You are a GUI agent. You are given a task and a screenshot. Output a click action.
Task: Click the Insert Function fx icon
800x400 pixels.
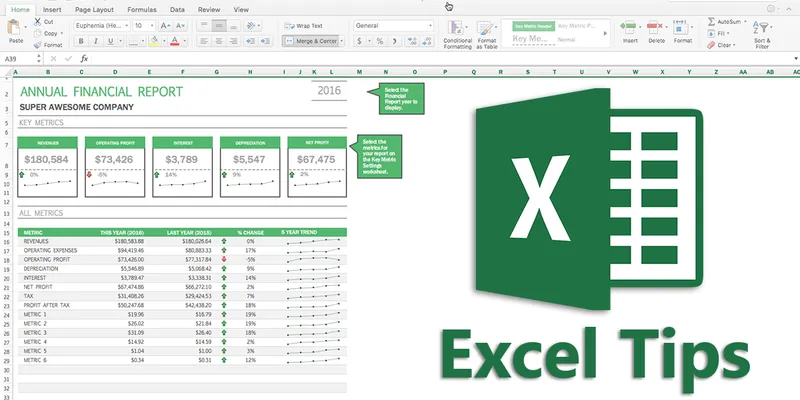85,59
